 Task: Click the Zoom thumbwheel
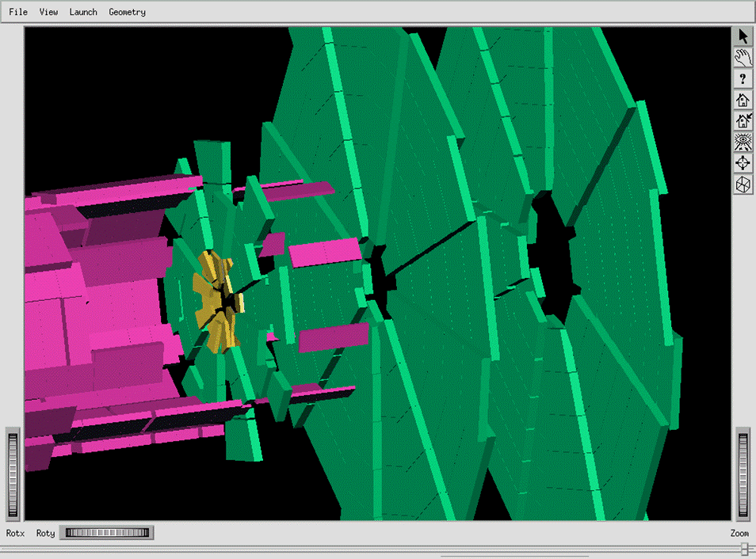tap(743, 473)
